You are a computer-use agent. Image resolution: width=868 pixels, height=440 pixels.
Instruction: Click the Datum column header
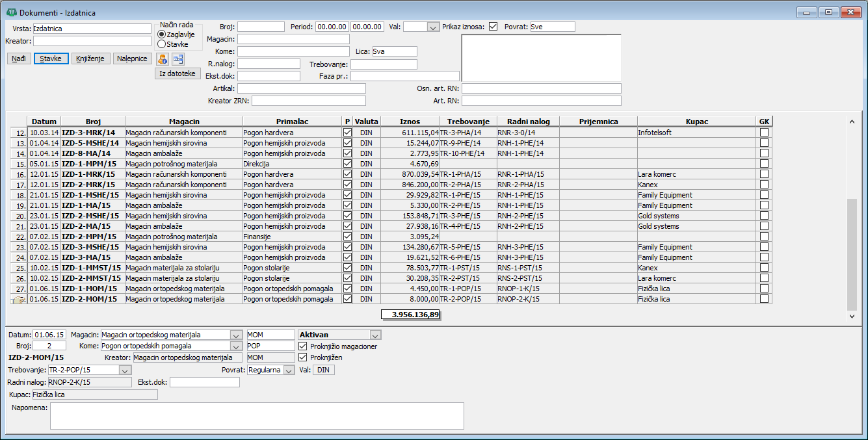[x=44, y=122]
